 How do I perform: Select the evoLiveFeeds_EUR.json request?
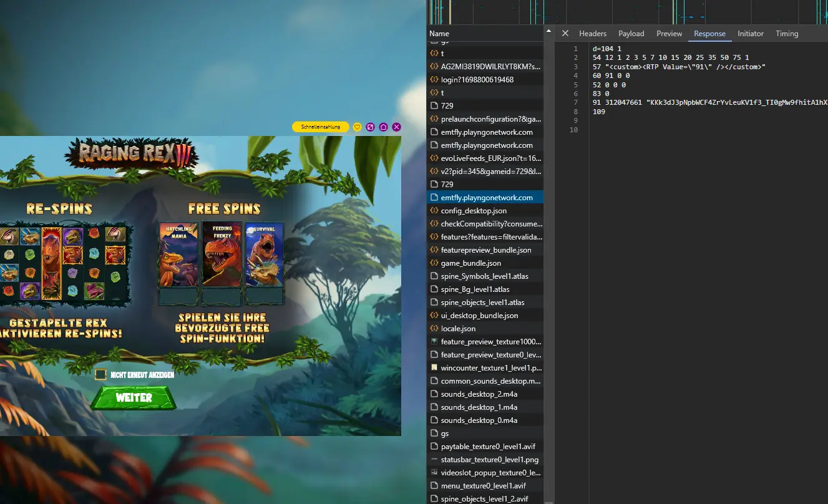[x=485, y=158]
